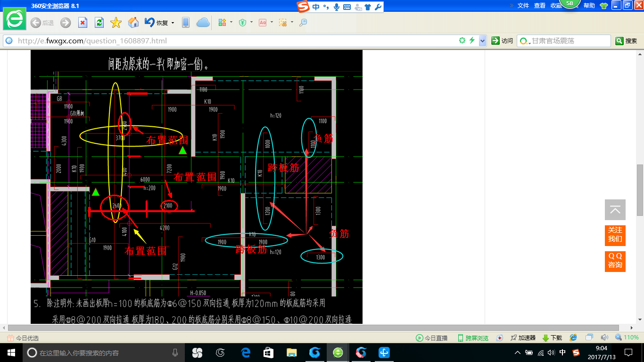Click the magnifier find icon in toolbar
644x362 pixels.
click(303, 22)
